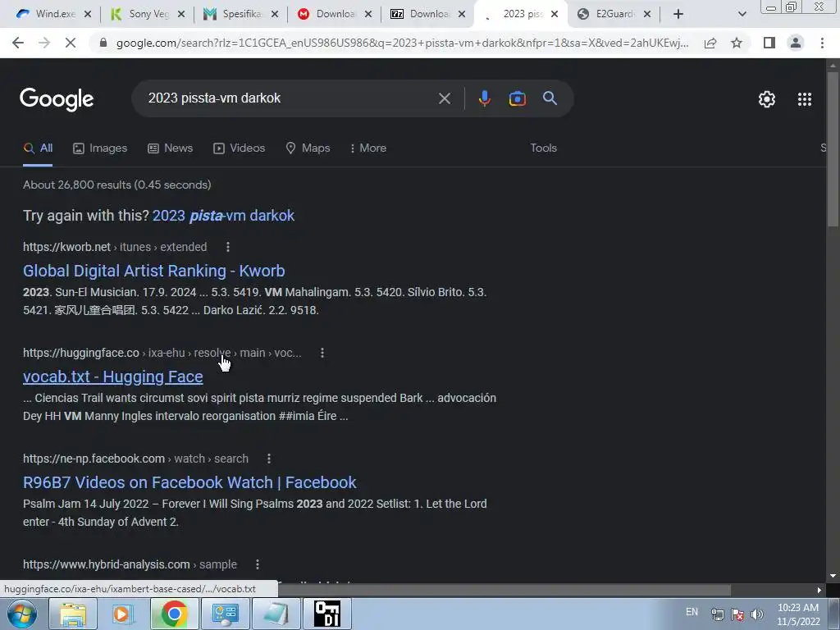Submit search with the magnifier icon
Image resolution: width=840 pixels, height=630 pixels.
pyautogui.click(x=550, y=98)
